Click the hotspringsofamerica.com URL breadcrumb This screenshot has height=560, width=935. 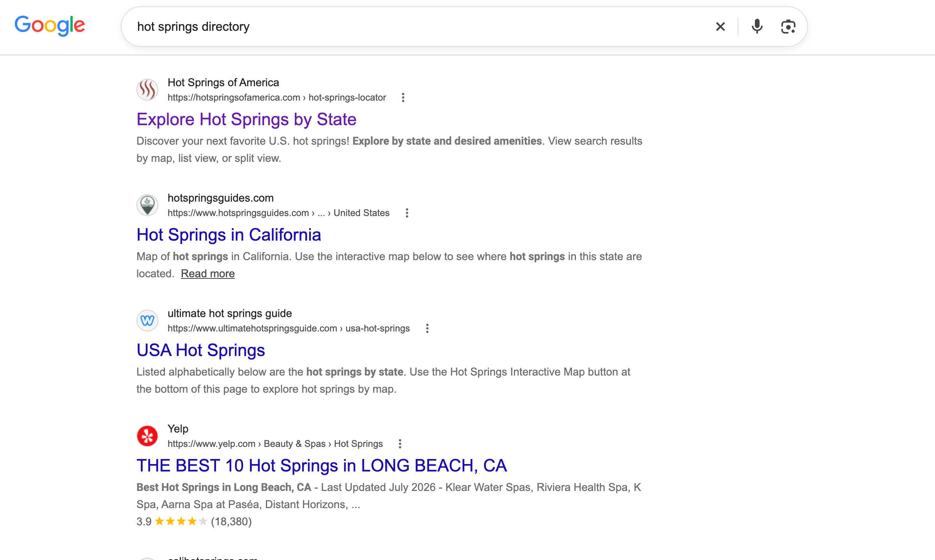point(277,97)
